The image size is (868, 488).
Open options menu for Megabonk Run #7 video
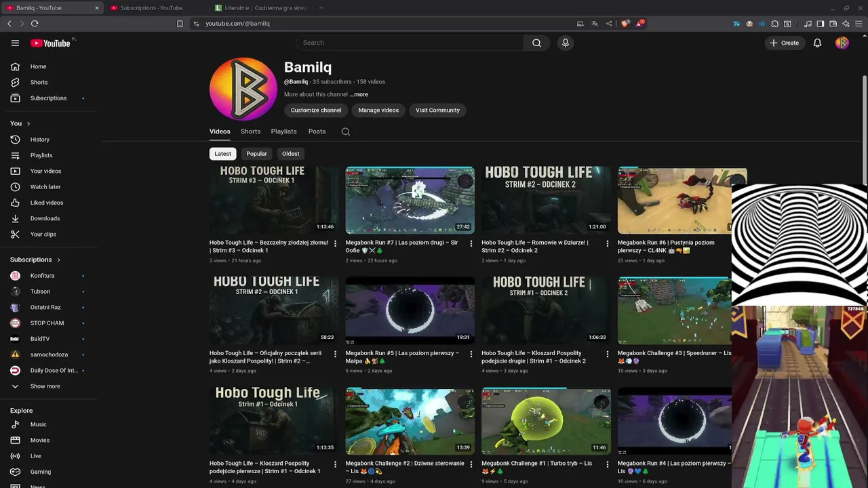[x=471, y=243]
